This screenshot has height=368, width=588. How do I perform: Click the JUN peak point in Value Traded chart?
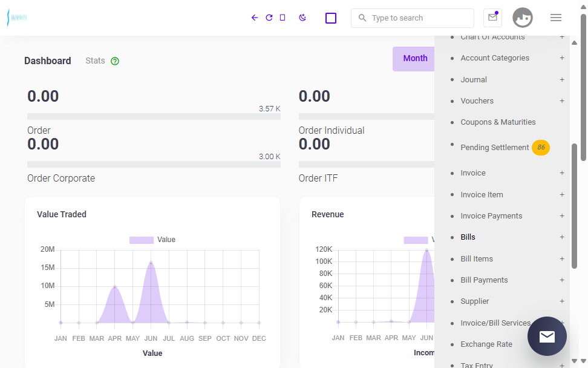coord(151,263)
